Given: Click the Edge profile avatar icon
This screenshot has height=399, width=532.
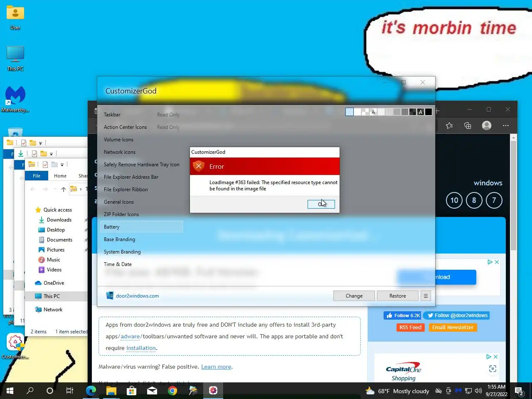Looking at the screenshot, I should point(487,126).
